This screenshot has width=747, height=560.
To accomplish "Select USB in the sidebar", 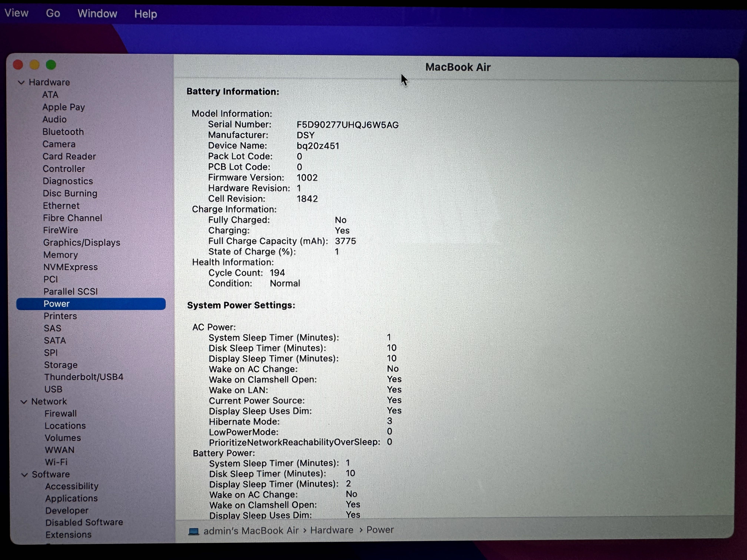I will point(53,389).
